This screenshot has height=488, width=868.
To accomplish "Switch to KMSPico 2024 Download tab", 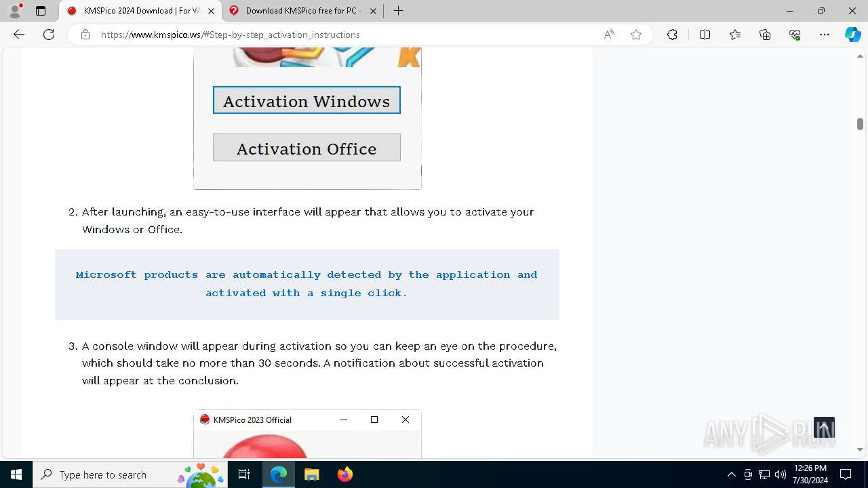I will coord(140,11).
